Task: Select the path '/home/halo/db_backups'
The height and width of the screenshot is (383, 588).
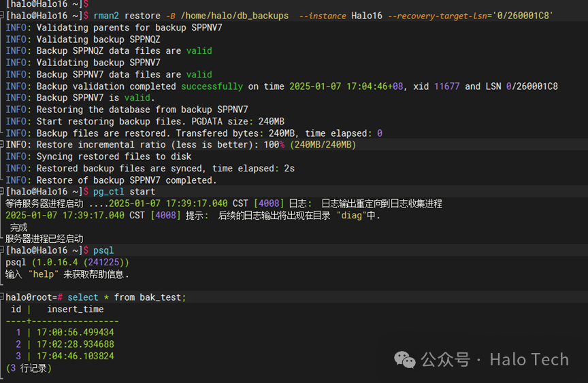Action: (235, 16)
